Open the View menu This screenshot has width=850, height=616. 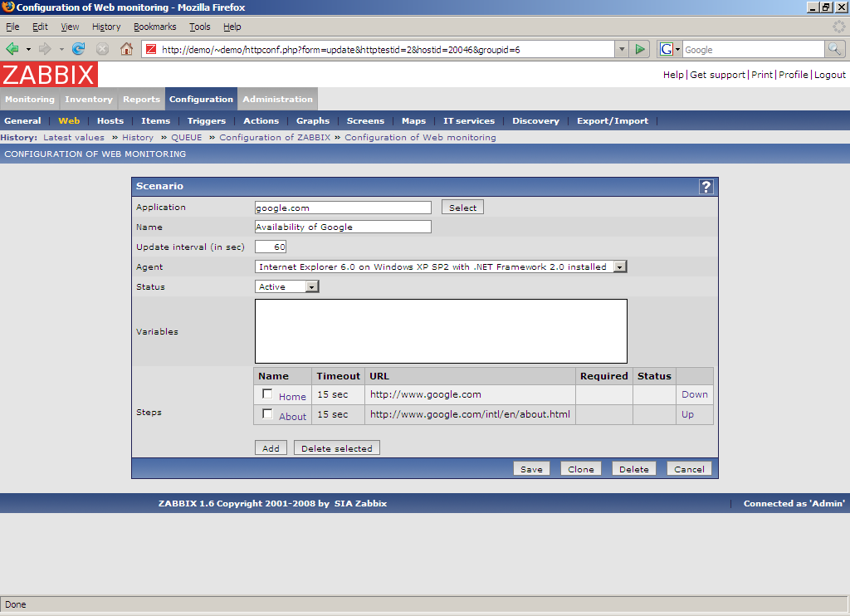pyautogui.click(x=70, y=27)
